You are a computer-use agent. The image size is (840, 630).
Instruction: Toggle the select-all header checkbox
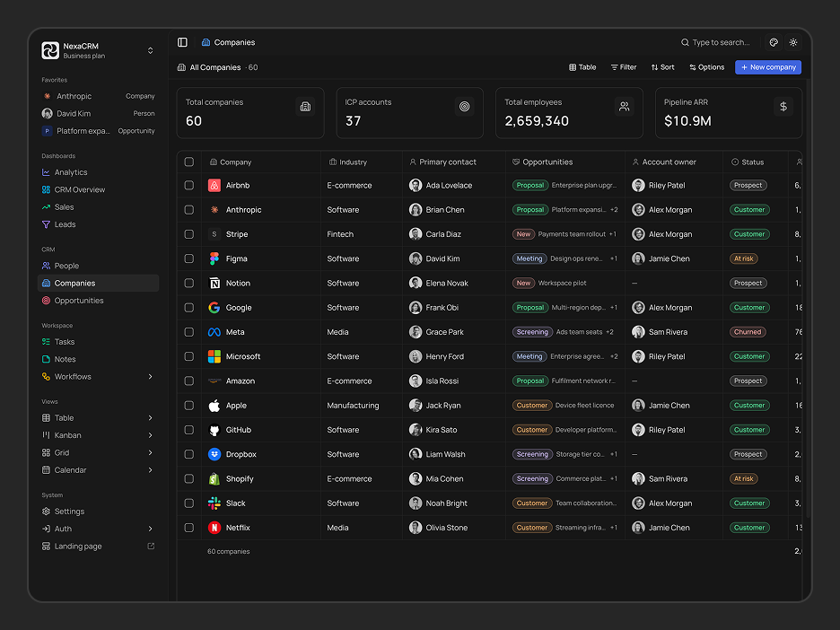[189, 162]
